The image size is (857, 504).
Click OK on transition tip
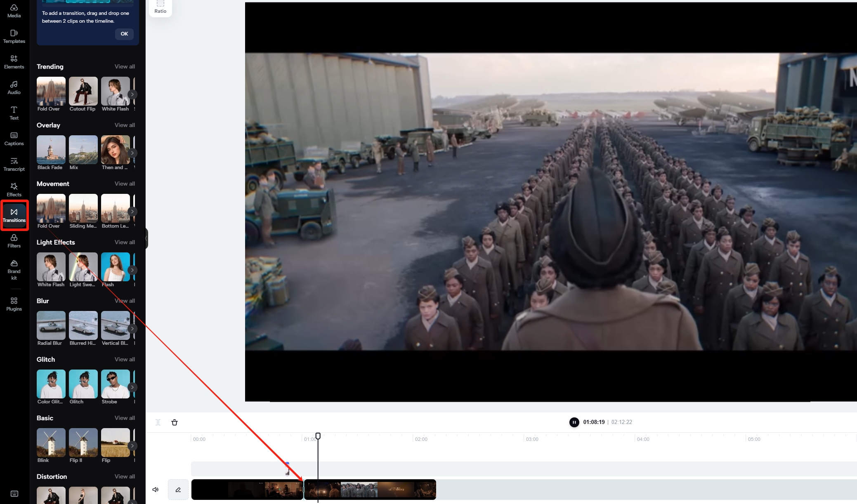click(x=124, y=34)
